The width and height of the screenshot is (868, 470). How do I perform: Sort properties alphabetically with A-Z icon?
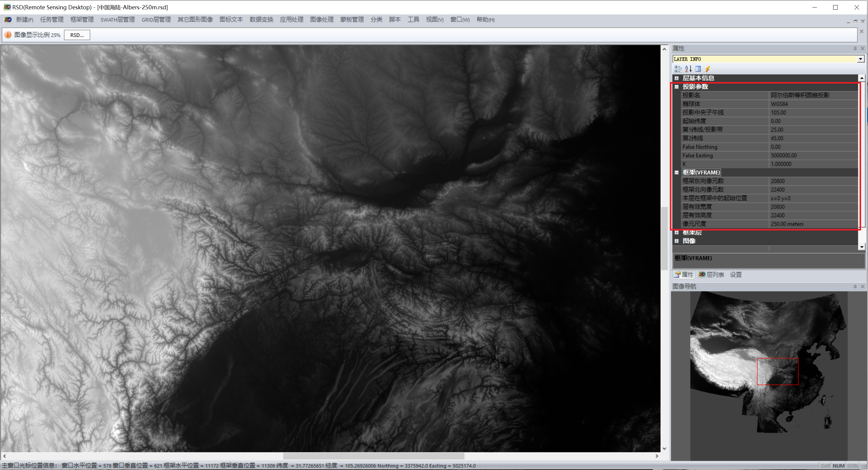click(x=688, y=69)
